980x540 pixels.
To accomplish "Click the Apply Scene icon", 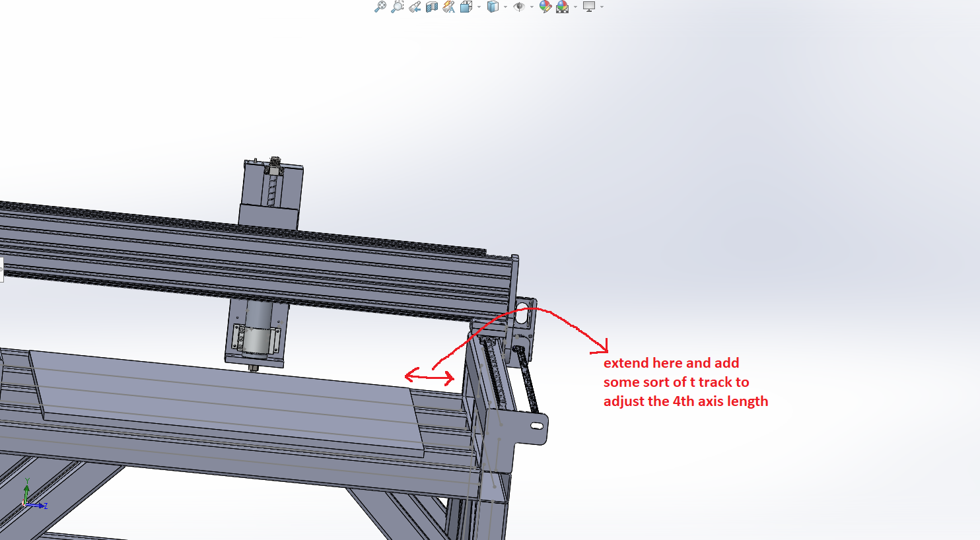I will [x=562, y=7].
